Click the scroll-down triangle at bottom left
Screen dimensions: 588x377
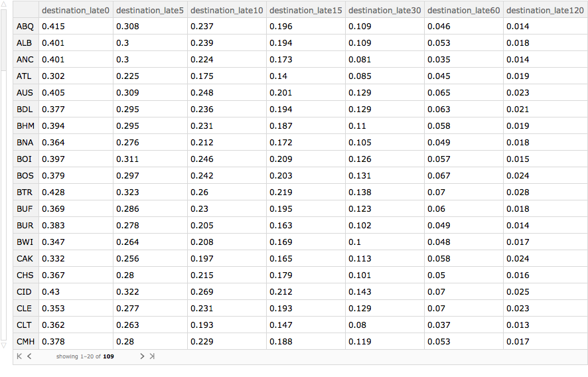click(4, 345)
